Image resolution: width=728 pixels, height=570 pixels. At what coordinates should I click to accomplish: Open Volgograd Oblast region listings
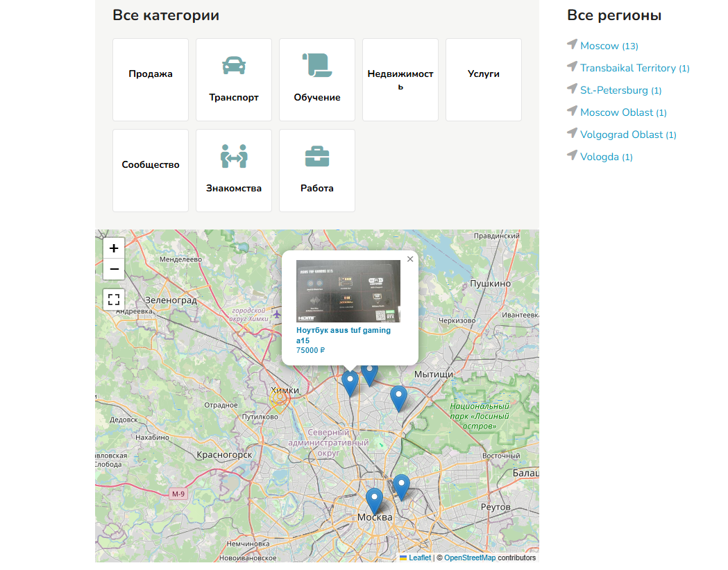point(621,135)
